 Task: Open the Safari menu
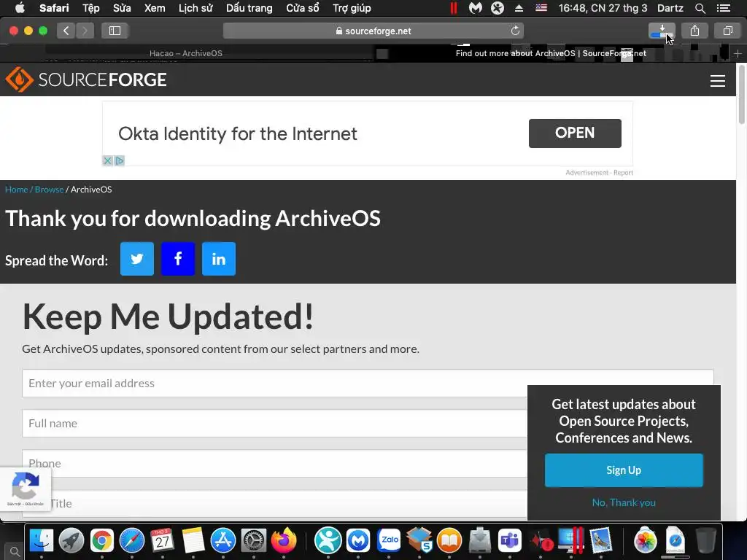tap(54, 8)
